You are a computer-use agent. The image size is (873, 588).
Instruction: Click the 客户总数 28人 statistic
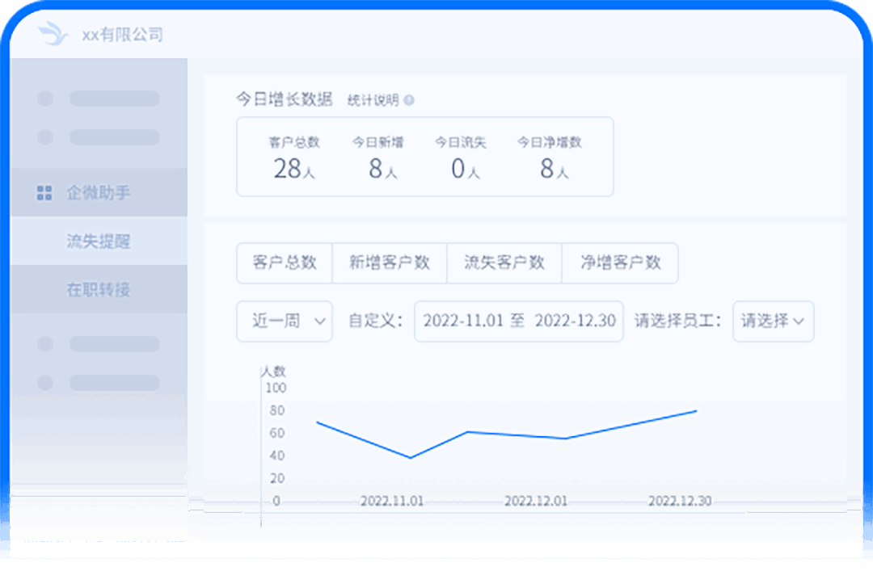tap(294, 159)
